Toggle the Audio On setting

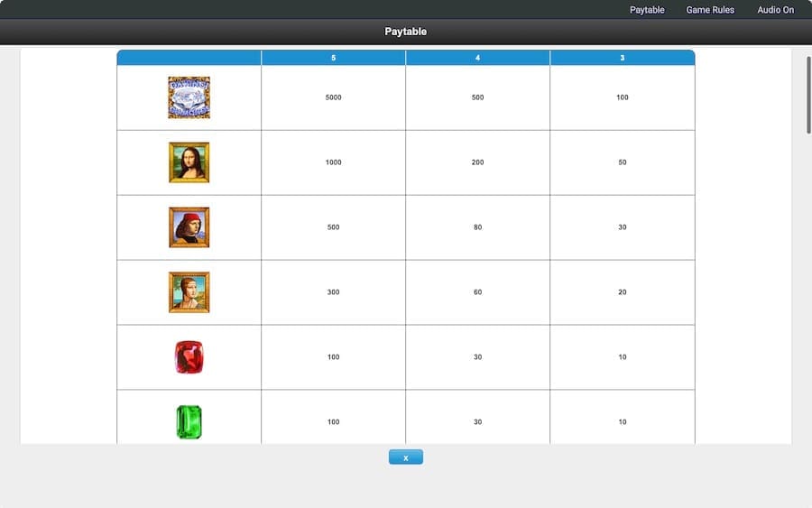pyautogui.click(x=775, y=10)
